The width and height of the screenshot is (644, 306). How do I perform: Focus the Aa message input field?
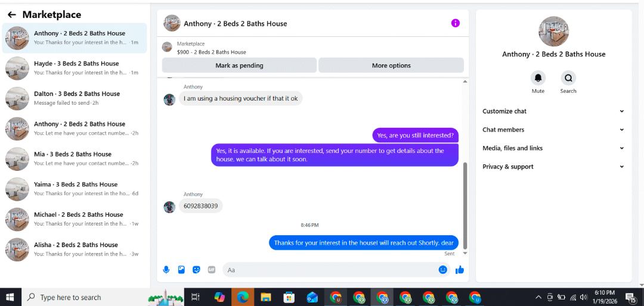tap(330, 270)
